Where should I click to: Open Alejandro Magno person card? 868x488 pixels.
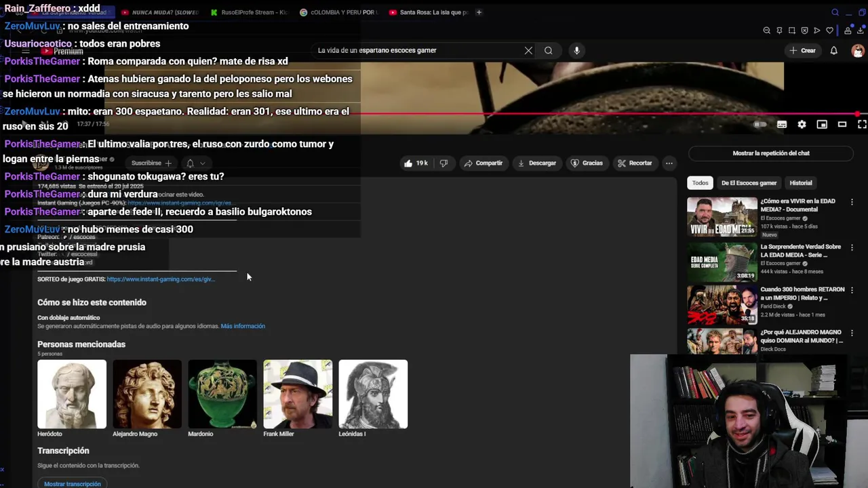(147, 399)
